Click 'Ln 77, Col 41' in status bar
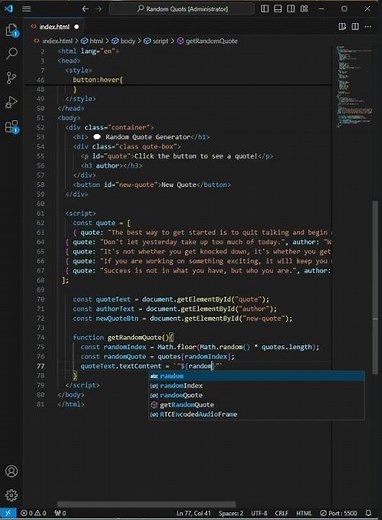 tap(193, 513)
